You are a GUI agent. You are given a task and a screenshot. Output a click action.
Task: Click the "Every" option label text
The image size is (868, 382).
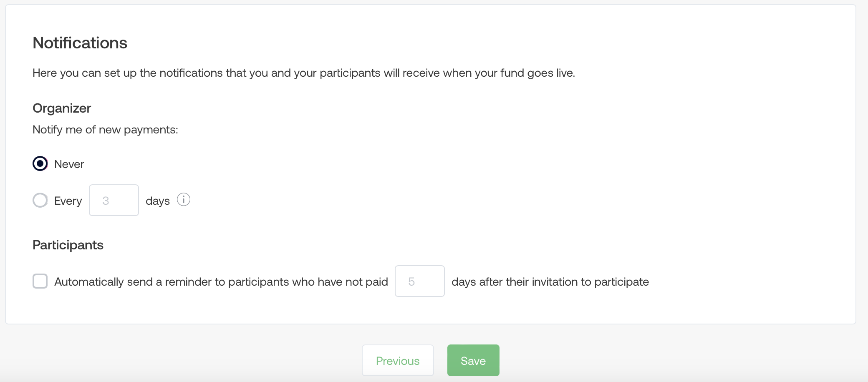[68, 201]
